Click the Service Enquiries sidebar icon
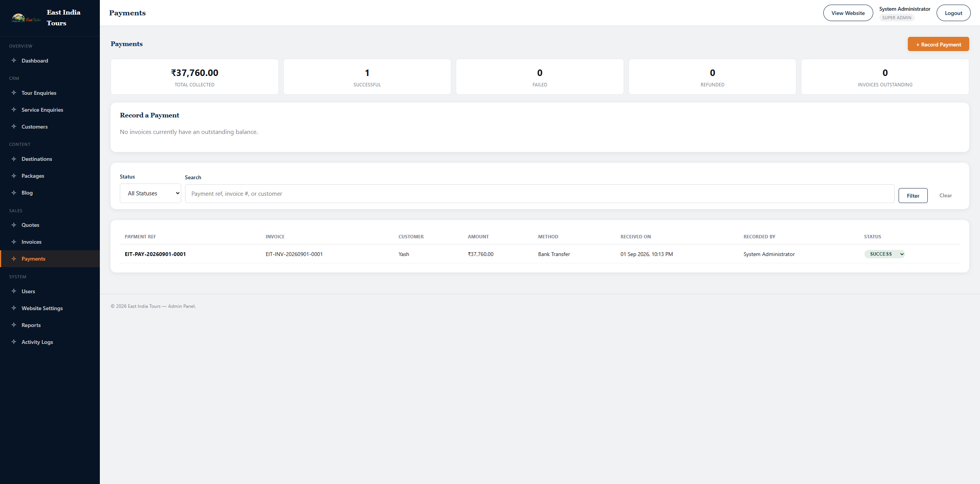The height and width of the screenshot is (484, 980). click(x=14, y=109)
